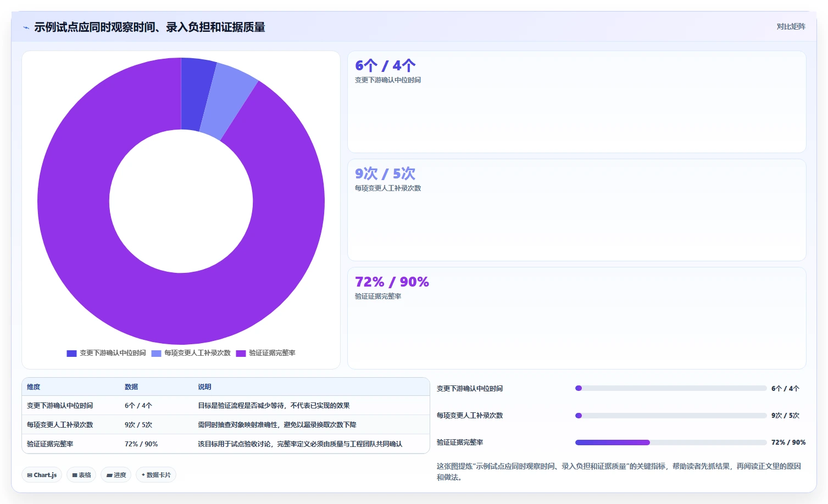Click table value 6个 / 4个

[x=138, y=406]
